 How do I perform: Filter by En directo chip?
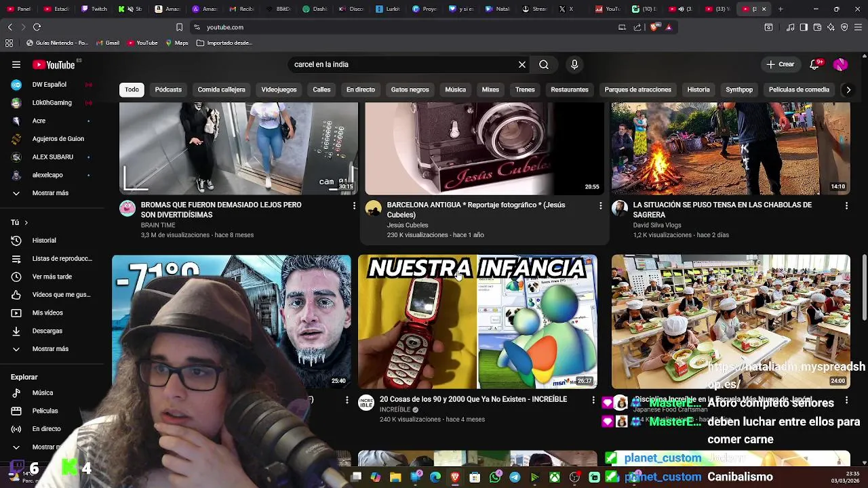[361, 89]
